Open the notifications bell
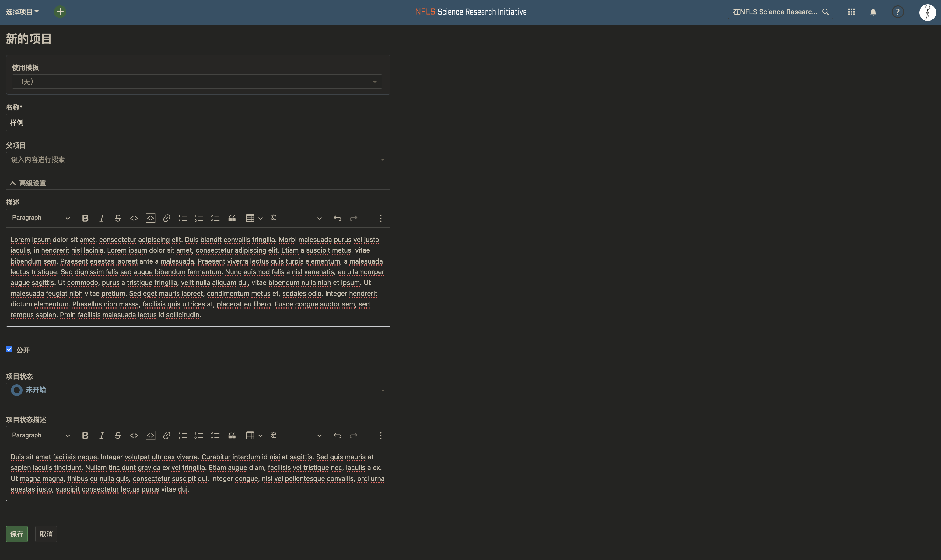Image resolution: width=941 pixels, height=560 pixels. tap(873, 12)
